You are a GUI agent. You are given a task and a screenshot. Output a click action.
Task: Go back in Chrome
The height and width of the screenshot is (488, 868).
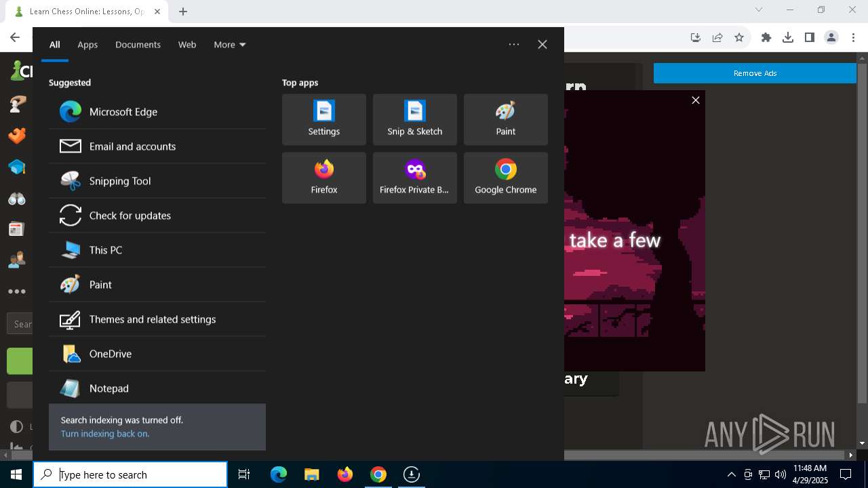tap(15, 37)
